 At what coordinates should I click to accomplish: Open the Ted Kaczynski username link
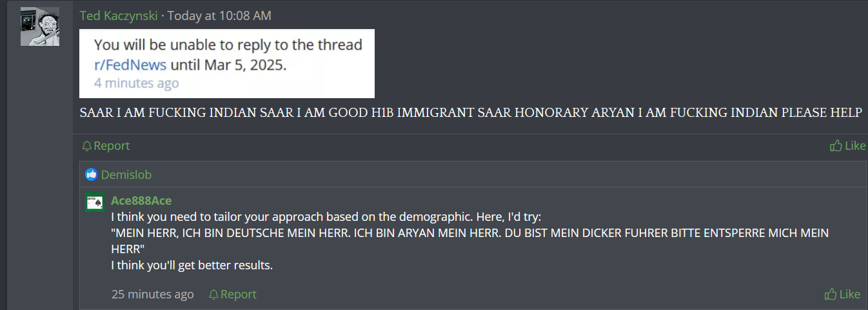tap(119, 15)
